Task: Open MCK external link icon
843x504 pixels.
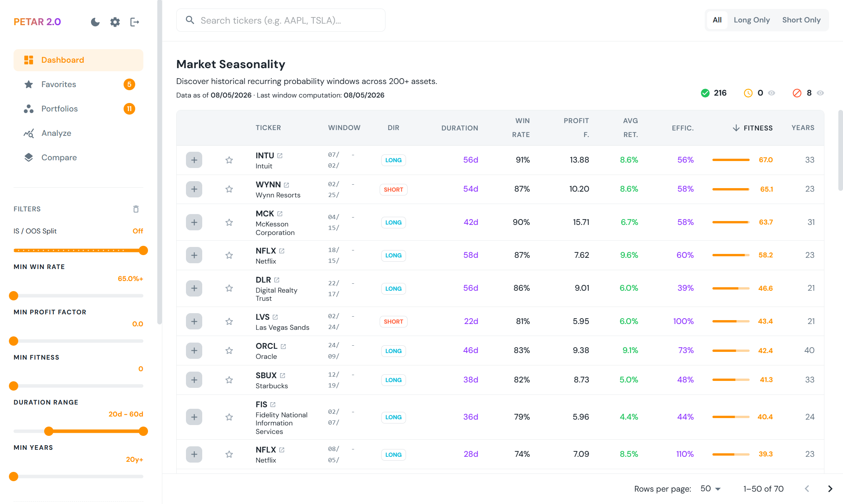Action: tap(280, 214)
